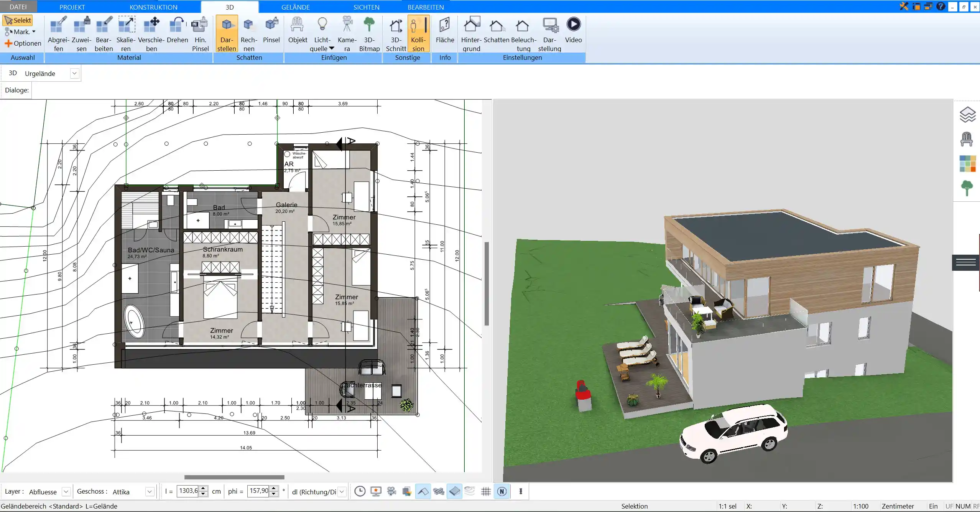This screenshot has height=512, width=980.
Task: Open the DATEI menu
Action: (x=18, y=7)
